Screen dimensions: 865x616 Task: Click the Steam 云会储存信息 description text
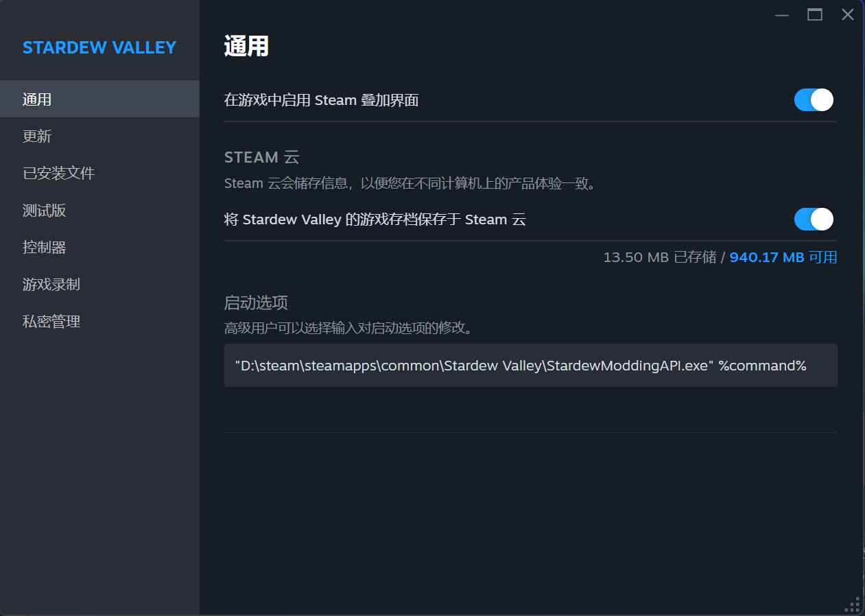pyautogui.click(x=411, y=184)
